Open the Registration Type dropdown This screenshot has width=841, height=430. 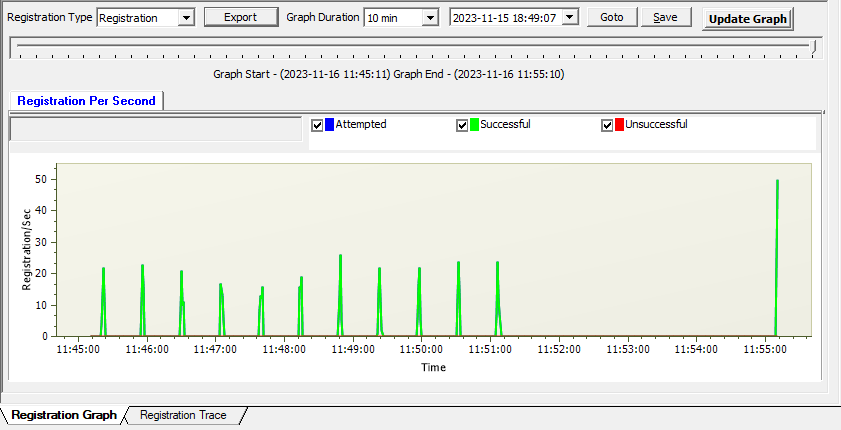pos(186,18)
